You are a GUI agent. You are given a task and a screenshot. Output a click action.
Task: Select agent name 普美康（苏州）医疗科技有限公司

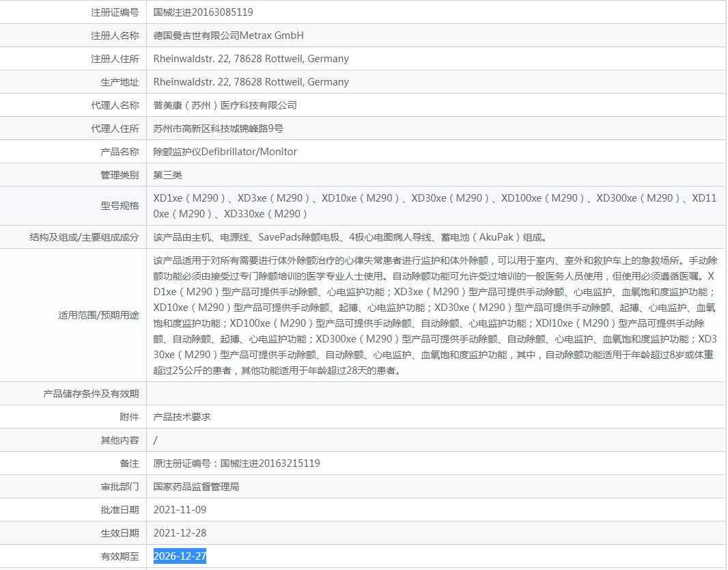pos(225,105)
